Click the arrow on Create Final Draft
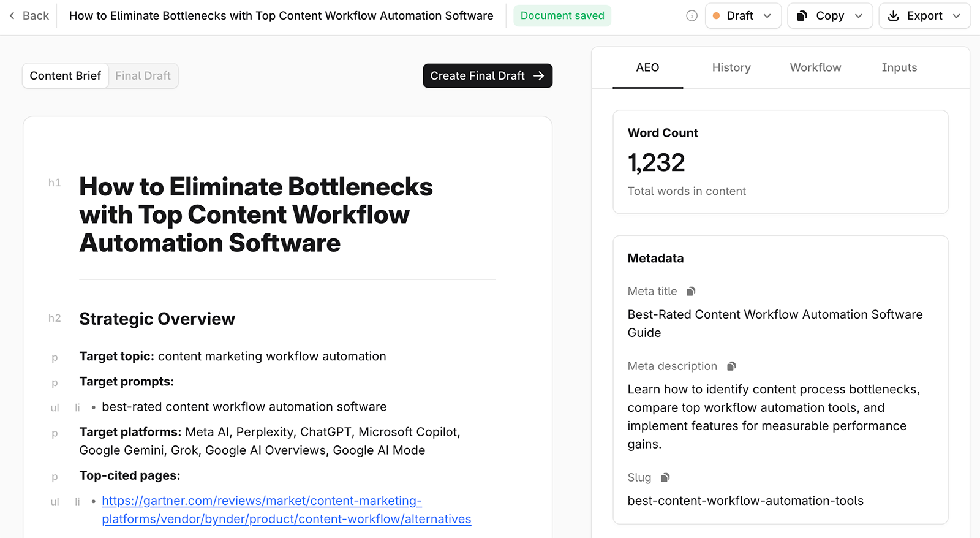Screen dimensions: 980x538 [538, 76]
